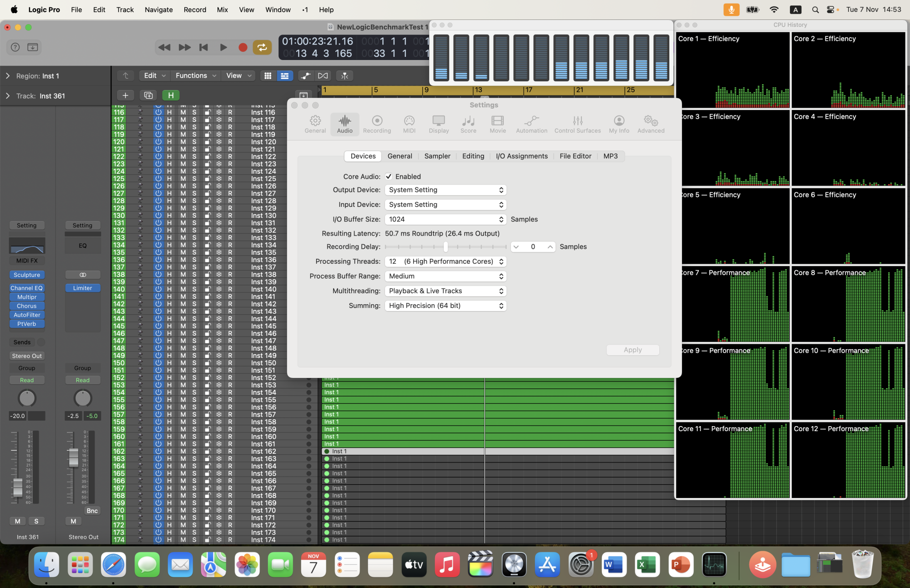
Task: Click the Movie settings icon
Action: [x=497, y=122]
